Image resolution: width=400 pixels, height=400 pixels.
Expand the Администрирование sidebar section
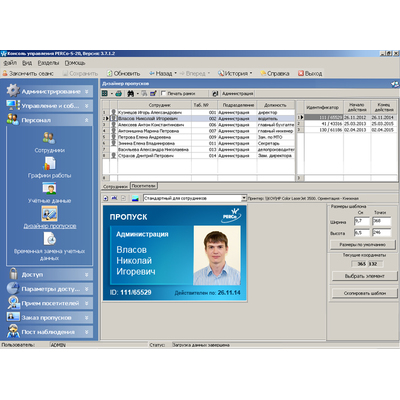[x=86, y=91]
